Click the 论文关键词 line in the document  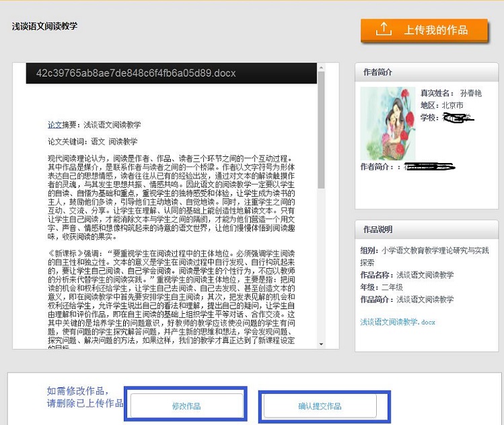[x=92, y=141]
